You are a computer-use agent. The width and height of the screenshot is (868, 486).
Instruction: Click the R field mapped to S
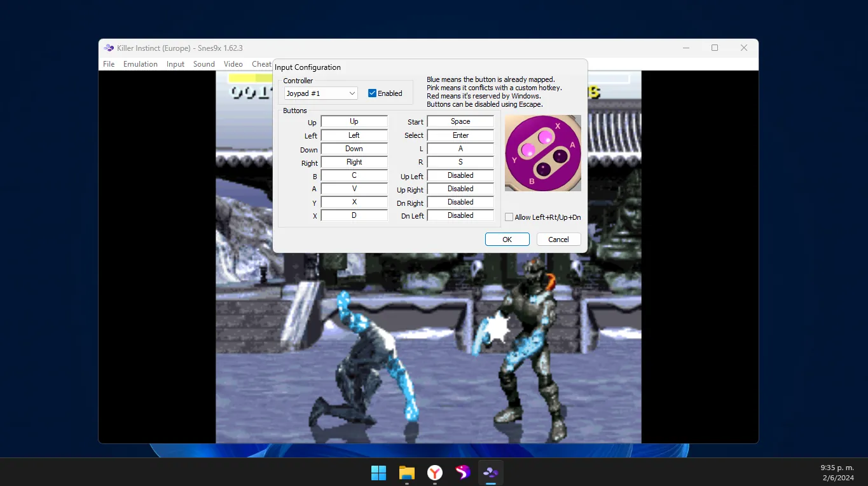pos(460,162)
